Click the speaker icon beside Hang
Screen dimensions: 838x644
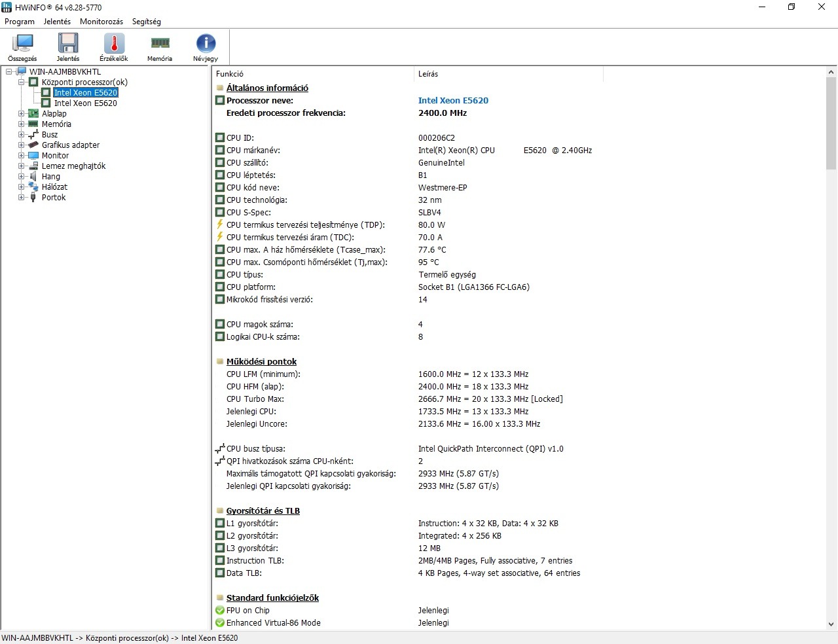coord(33,176)
